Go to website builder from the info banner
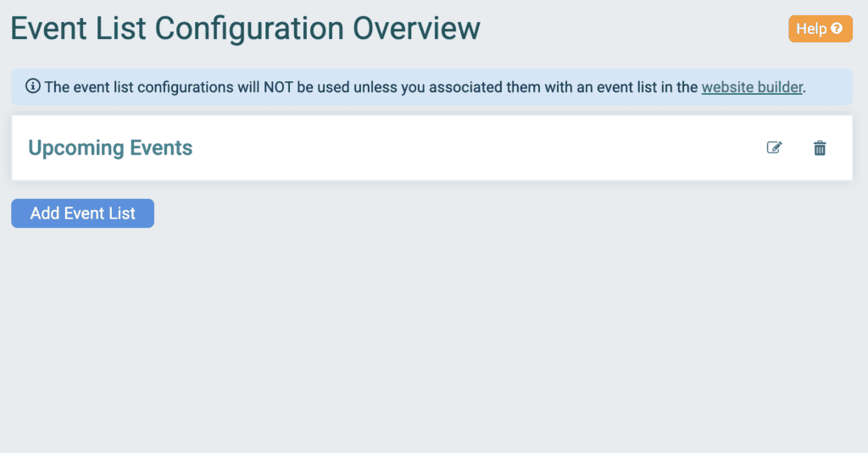 pyautogui.click(x=752, y=87)
